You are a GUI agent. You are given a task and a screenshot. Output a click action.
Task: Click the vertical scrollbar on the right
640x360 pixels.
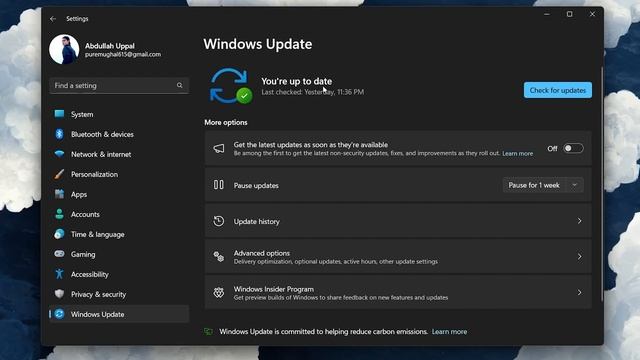(x=602, y=184)
